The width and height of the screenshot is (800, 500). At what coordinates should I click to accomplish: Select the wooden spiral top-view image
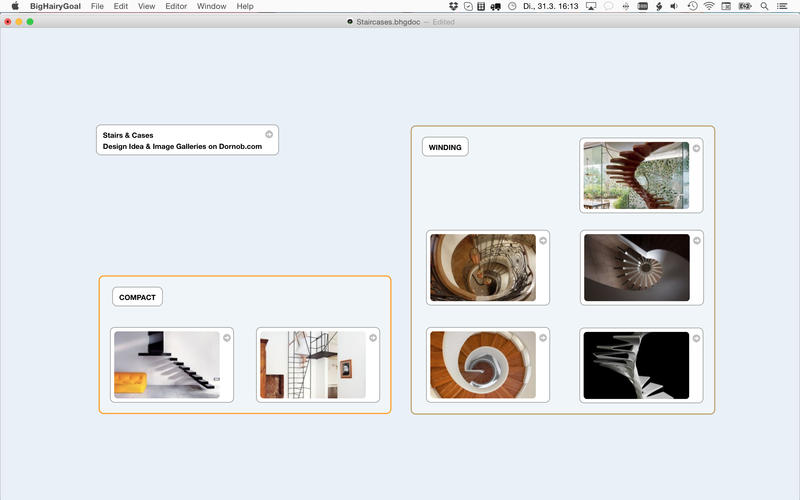click(x=483, y=365)
